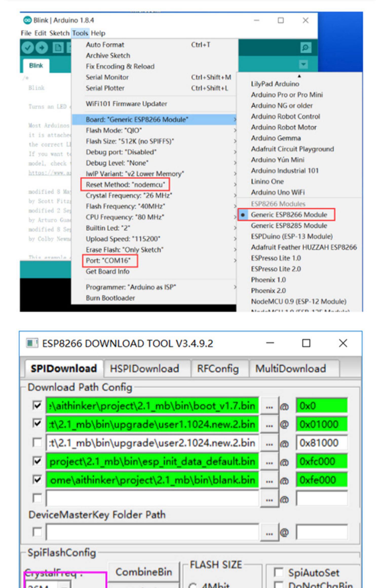This screenshot has height=588, width=380.
Task: Click the ESP8266 Download Tool title bar icon
Action: pyautogui.click(x=32, y=343)
